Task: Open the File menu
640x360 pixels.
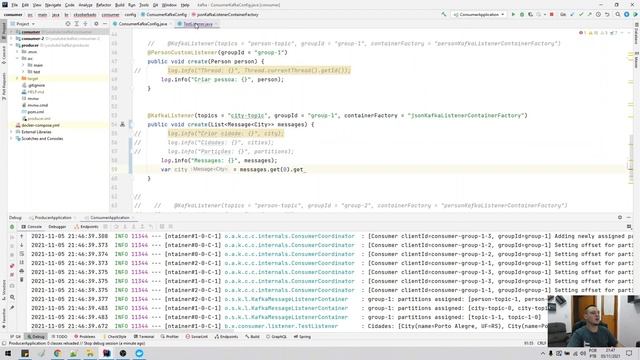Action: coord(14,5)
